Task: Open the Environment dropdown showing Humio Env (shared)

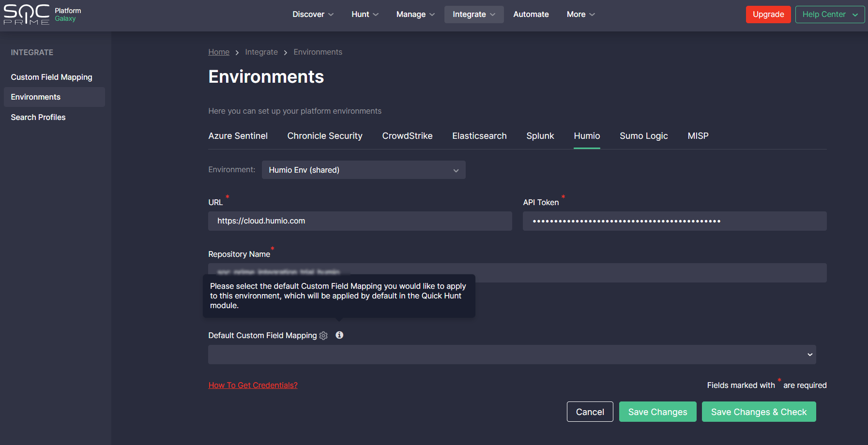Action: point(364,170)
